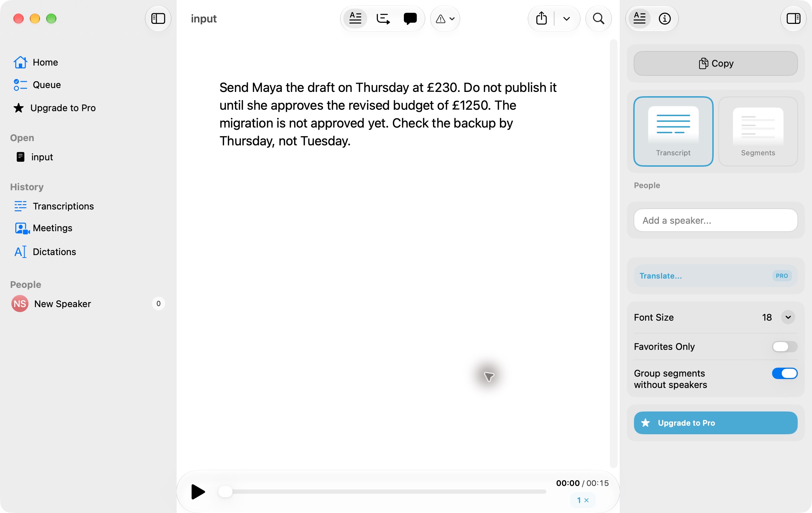Image resolution: width=812 pixels, height=513 pixels.
Task: Click the Dictations text-cursor icon
Action: click(x=20, y=252)
